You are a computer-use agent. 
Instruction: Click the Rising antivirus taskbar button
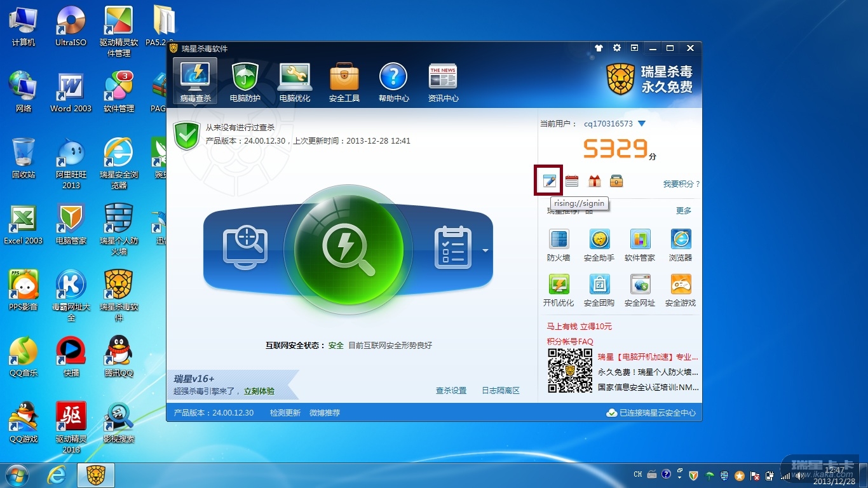[96, 475]
